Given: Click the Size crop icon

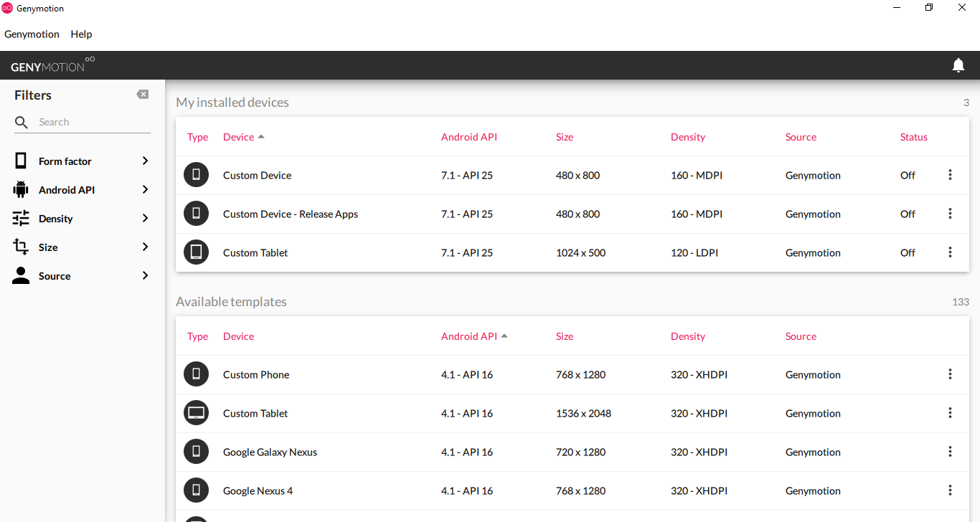Looking at the screenshot, I should point(21,247).
